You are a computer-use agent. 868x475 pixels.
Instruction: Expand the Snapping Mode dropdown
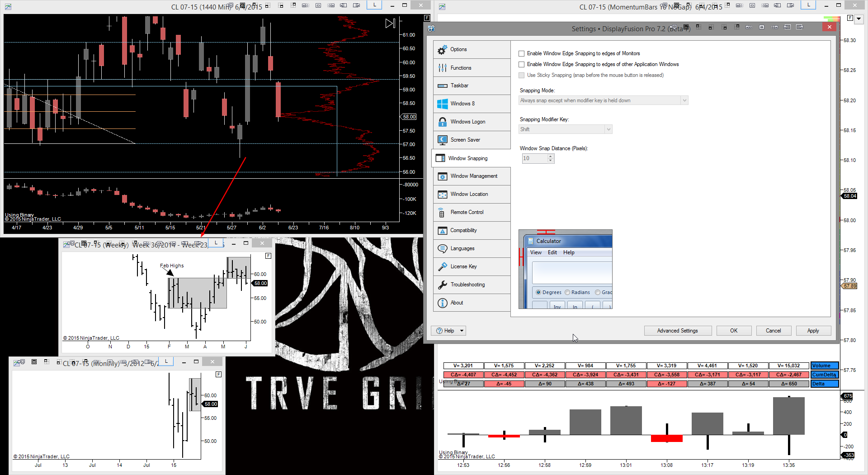[684, 100]
